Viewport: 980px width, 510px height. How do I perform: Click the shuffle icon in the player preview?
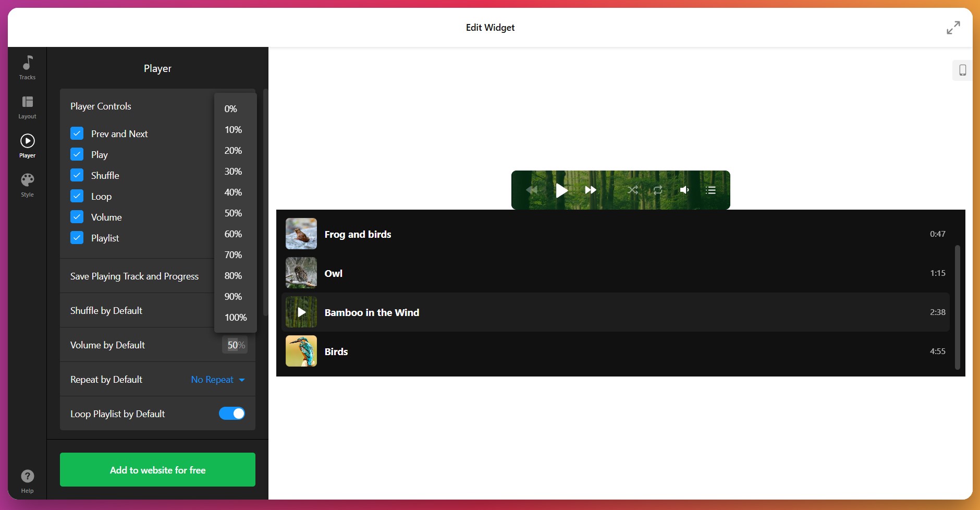coord(633,190)
